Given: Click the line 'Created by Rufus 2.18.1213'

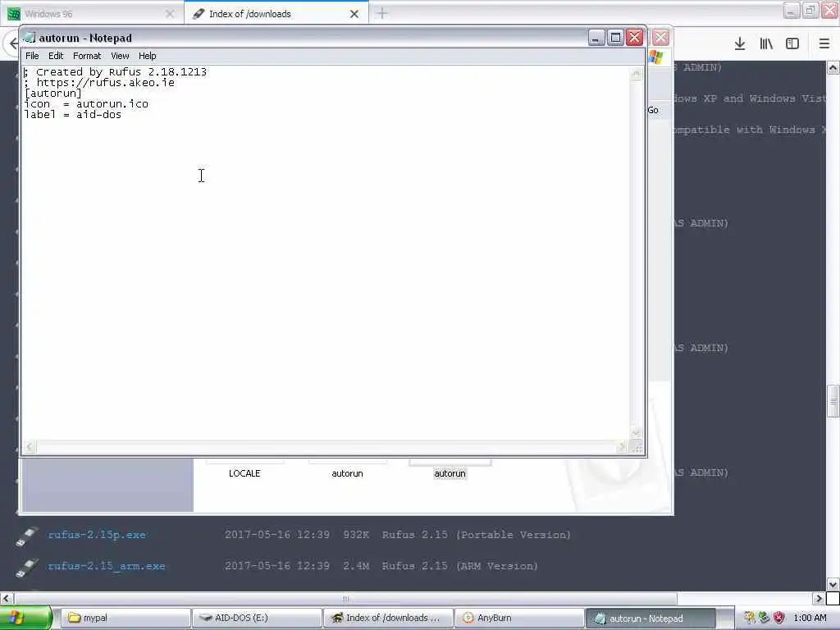Looking at the screenshot, I should (x=115, y=72).
